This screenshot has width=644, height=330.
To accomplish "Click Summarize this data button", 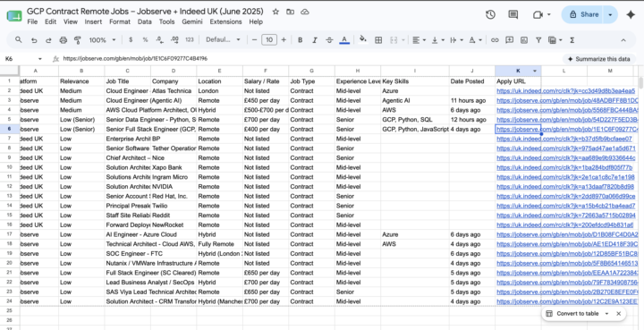I will [598, 59].
